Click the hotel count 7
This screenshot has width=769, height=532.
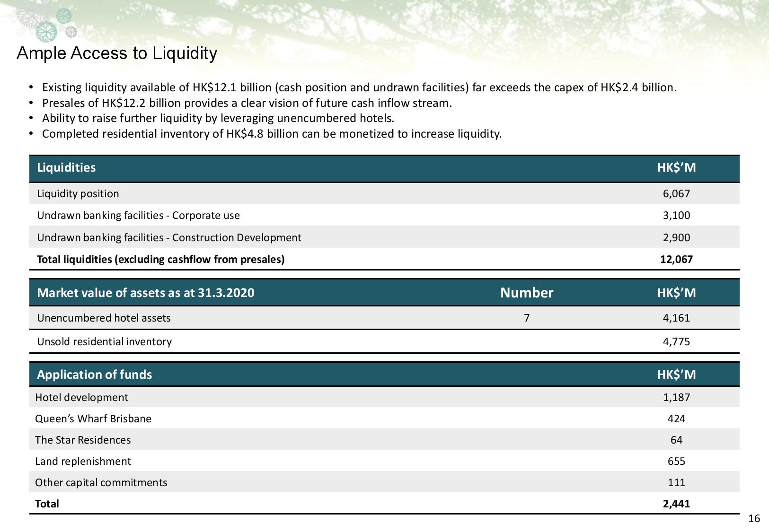[x=527, y=318]
